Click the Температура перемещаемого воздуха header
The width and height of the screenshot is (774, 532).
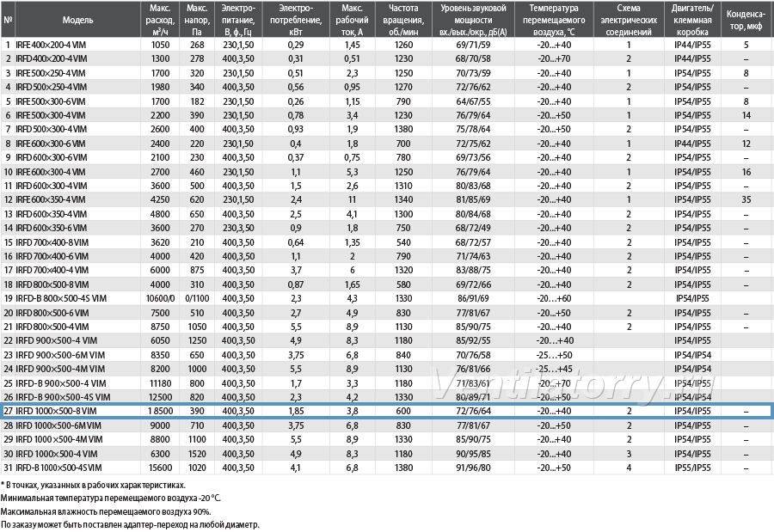tap(554, 20)
